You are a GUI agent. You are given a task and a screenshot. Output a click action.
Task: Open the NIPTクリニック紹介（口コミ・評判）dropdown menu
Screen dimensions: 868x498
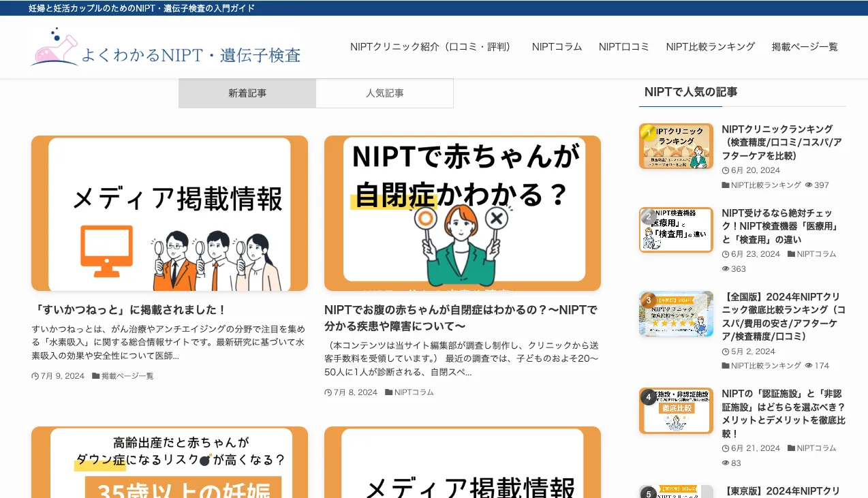pyautogui.click(x=431, y=46)
